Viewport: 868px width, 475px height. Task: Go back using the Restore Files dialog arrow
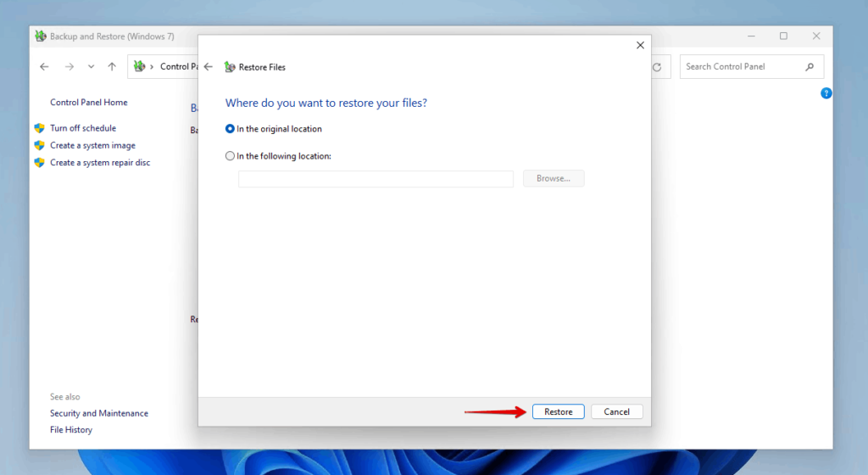pos(209,67)
